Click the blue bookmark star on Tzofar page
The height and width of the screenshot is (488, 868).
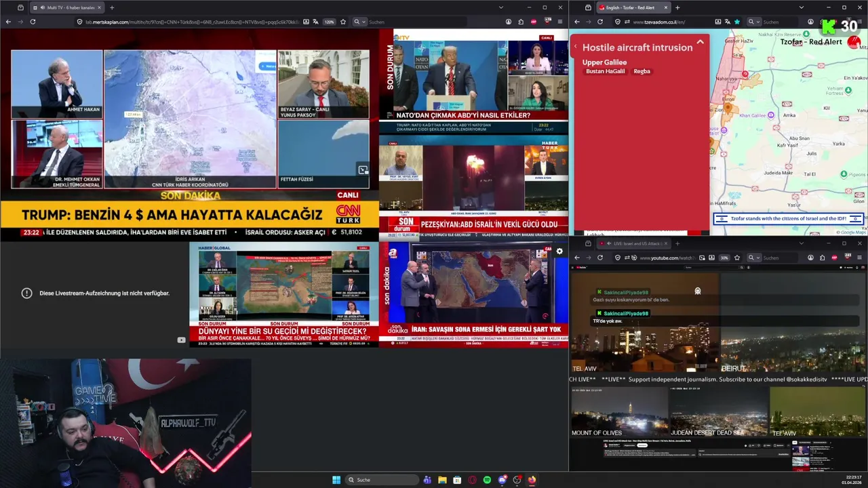pyautogui.click(x=737, y=22)
